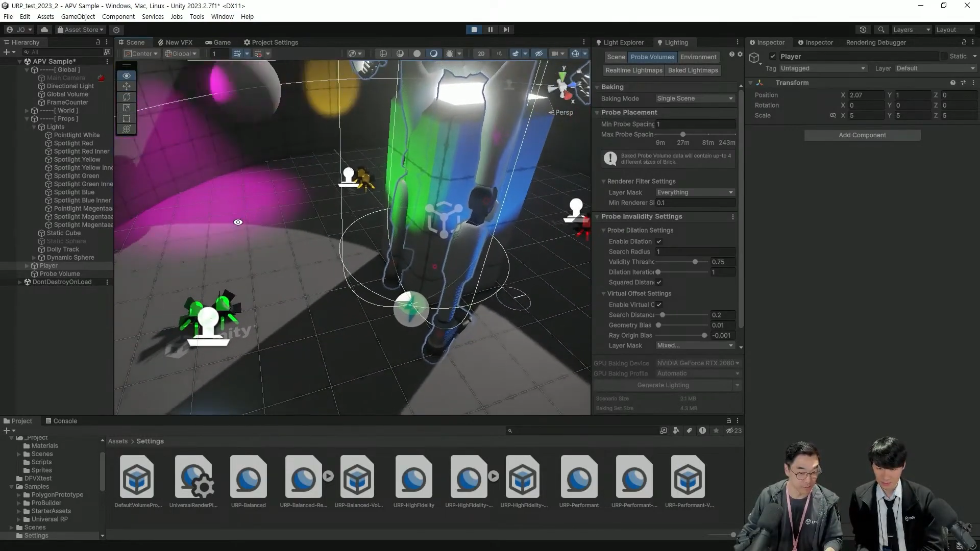Select the Rect tool in scene overlay
Viewport: 980px width, 551px height.
(127, 118)
